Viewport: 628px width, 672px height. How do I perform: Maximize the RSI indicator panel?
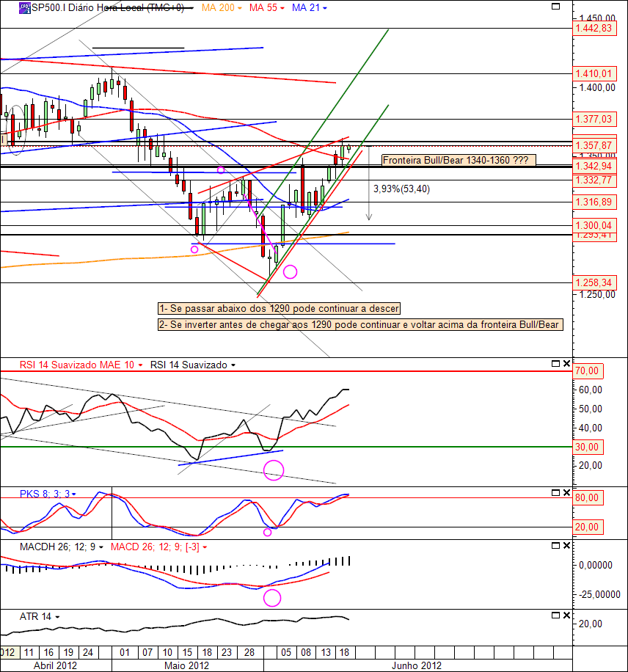coord(555,363)
